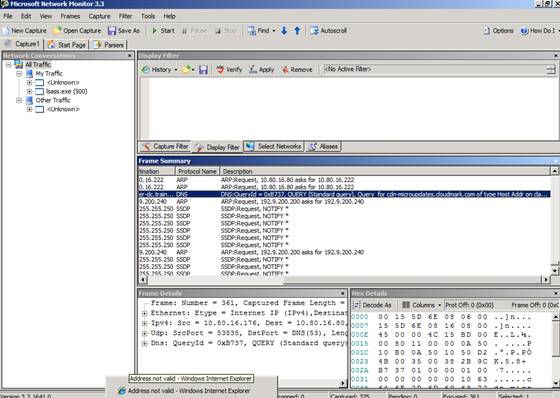Open the Tools menu
The image size is (560, 398).
point(148,16)
